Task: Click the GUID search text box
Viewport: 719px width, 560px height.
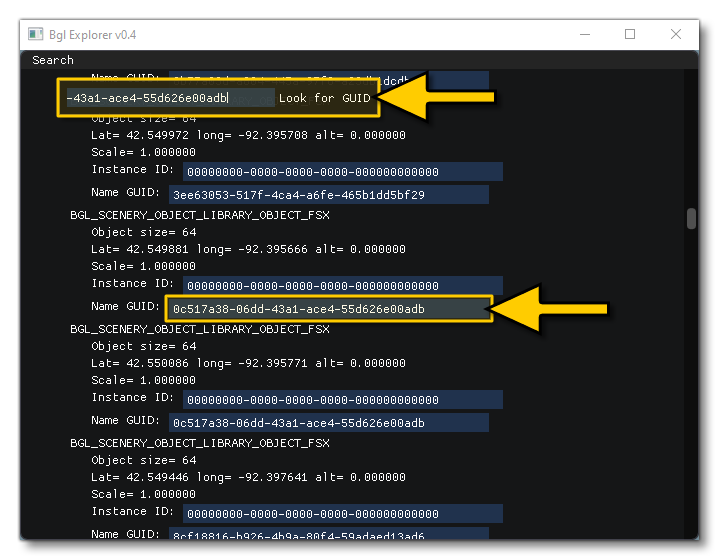Action: coord(165,98)
